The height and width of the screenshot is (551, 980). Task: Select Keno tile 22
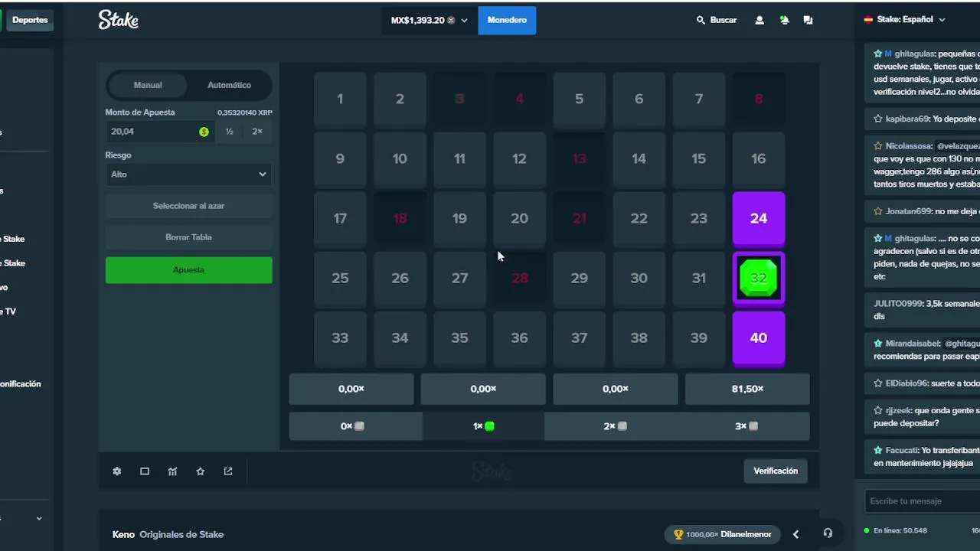pyautogui.click(x=639, y=218)
